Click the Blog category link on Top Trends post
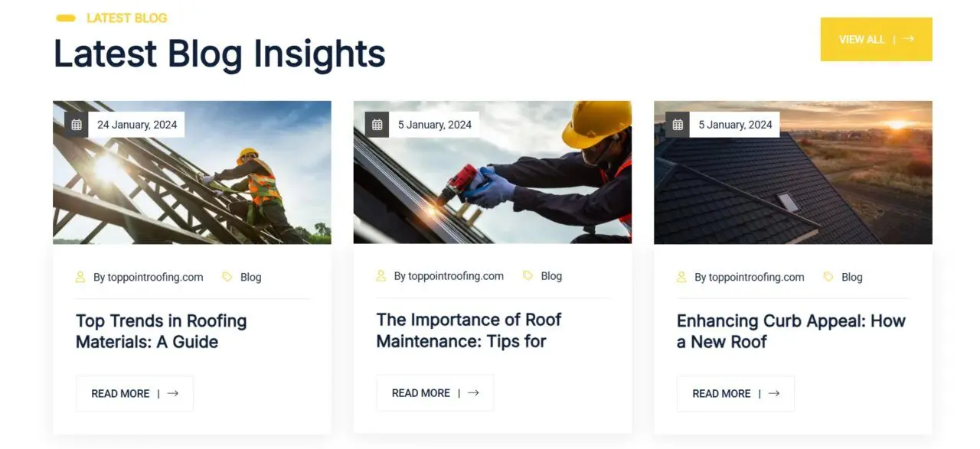The image size is (980, 449). 251,277
